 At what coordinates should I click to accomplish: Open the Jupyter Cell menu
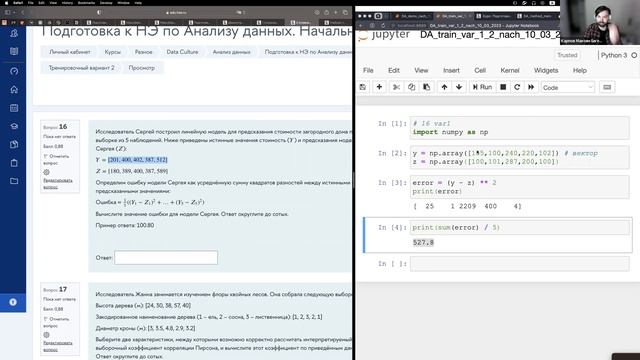click(480, 70)
